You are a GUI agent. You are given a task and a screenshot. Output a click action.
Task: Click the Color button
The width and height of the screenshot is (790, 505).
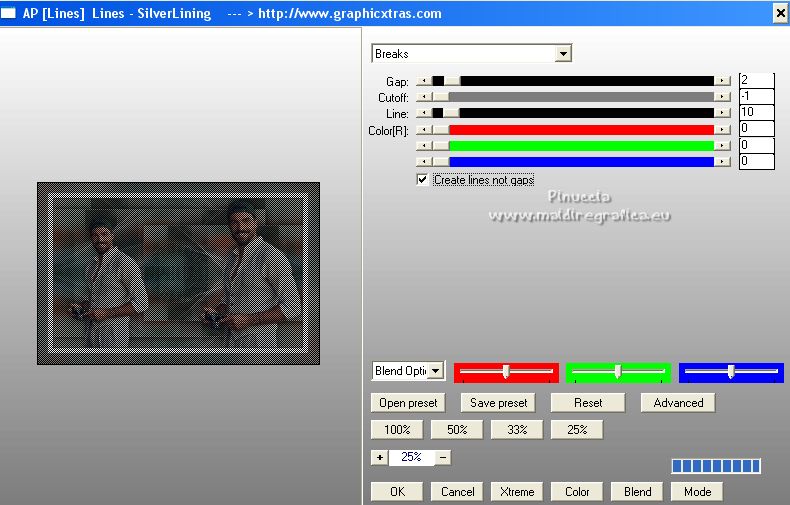tap(577, 491)
